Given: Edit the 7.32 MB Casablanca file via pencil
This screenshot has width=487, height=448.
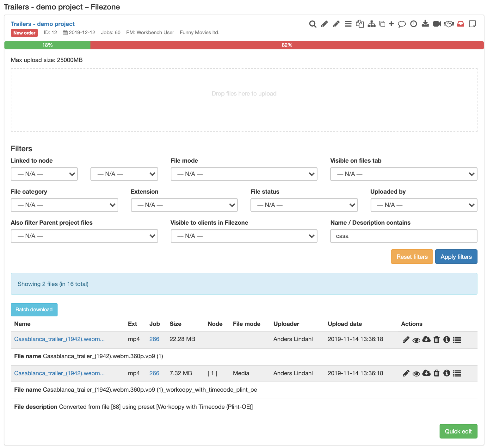Looking at the screenshot, I should point(406,373).
